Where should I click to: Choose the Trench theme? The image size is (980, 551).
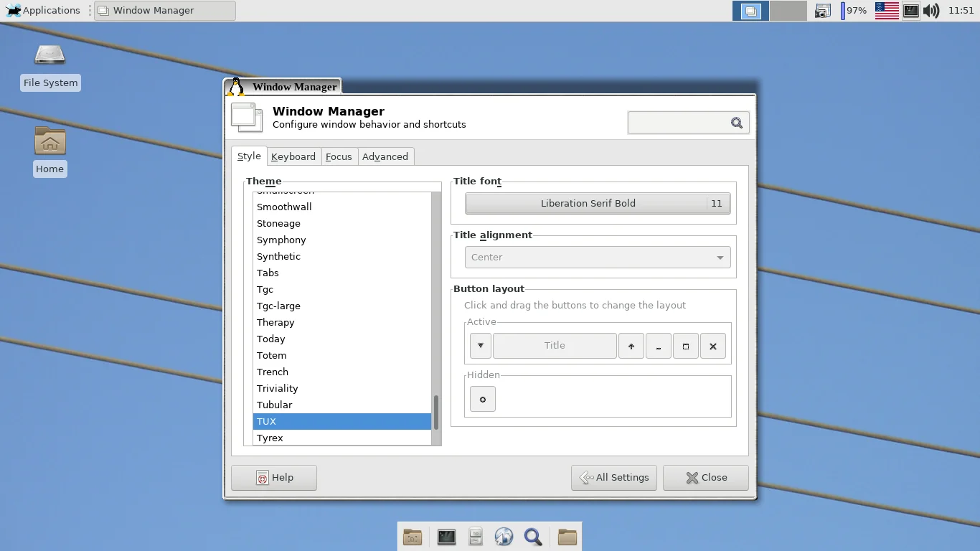(x=342, y=372)
